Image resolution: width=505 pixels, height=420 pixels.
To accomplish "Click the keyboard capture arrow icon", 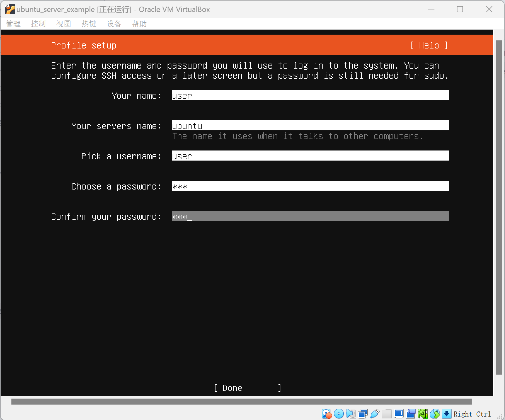I will click(446, 414).
